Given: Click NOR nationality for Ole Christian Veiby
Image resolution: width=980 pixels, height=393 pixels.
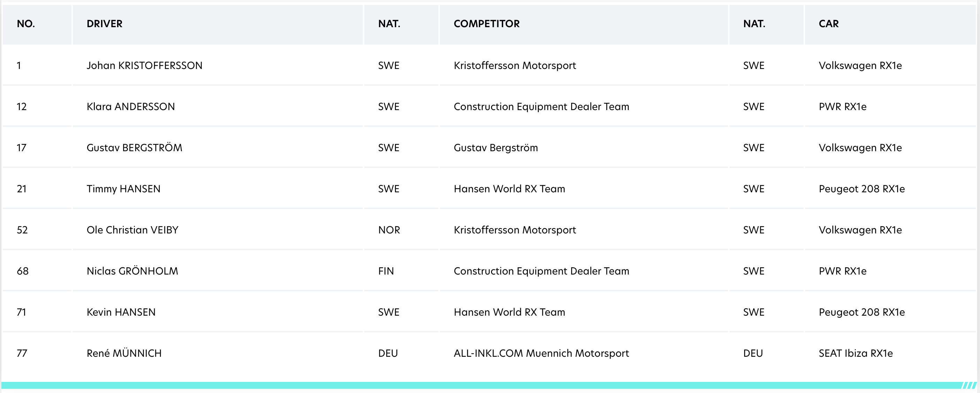Looking at the screenshot, I should [x=389, y=230].
